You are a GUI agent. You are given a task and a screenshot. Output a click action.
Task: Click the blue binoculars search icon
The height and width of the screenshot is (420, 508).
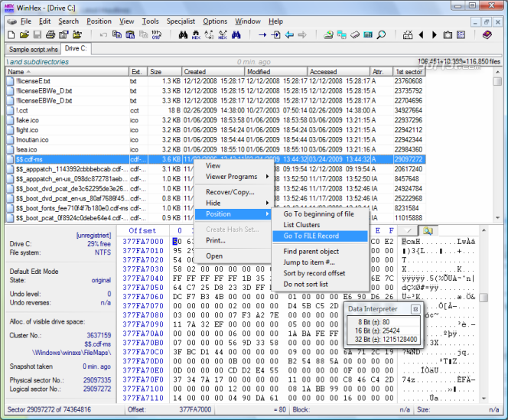[x=236, y=34]
